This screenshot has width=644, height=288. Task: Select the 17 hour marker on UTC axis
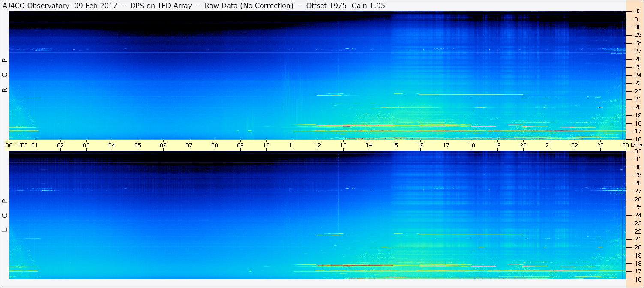pos(446,145)
